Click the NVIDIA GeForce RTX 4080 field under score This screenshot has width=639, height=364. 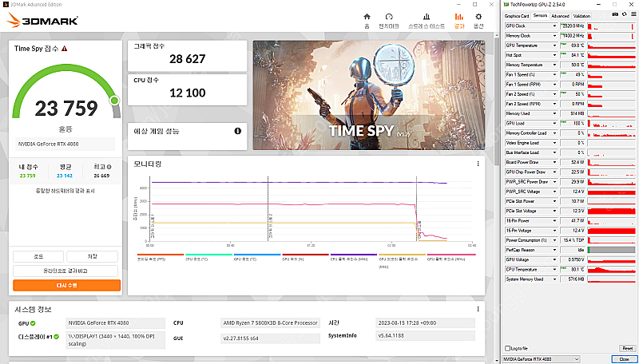(66, 144)
